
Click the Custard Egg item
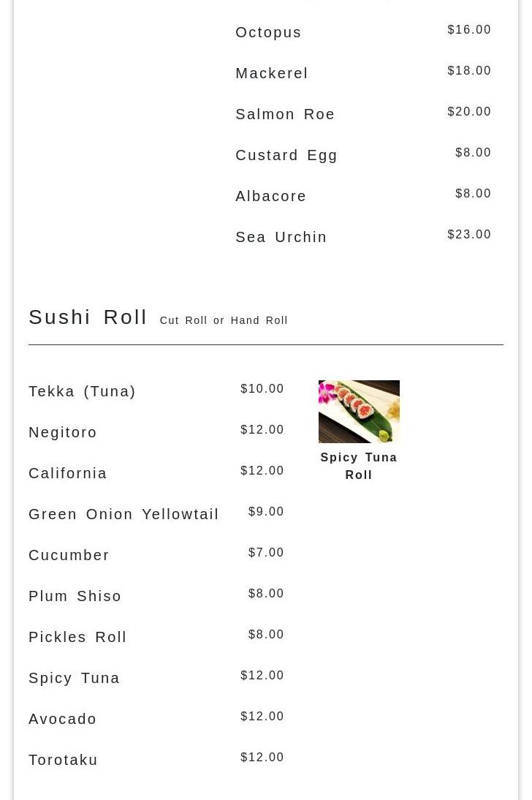click(x=286, y=155)
